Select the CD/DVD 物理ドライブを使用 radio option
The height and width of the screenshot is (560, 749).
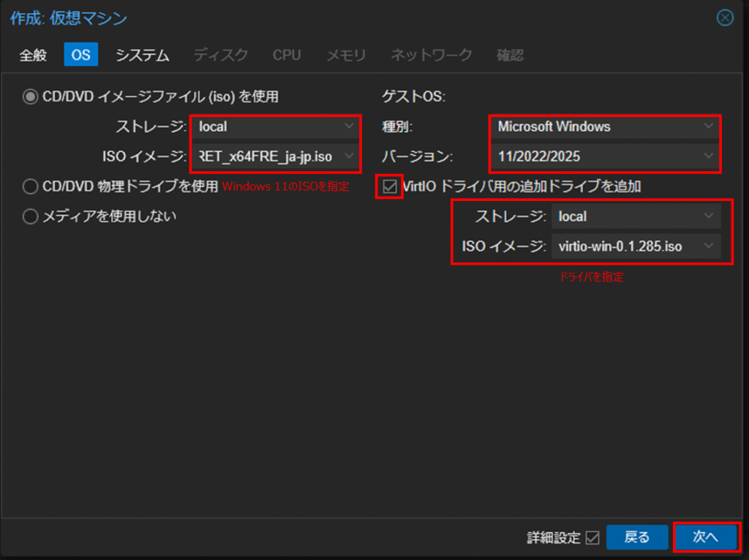coord(30,187)
